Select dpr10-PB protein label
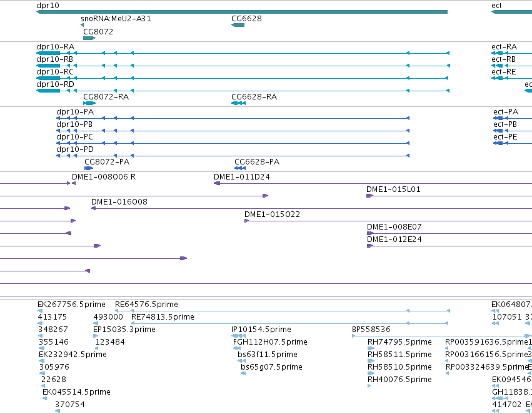532x414 pixels. [x=74, y=124]
